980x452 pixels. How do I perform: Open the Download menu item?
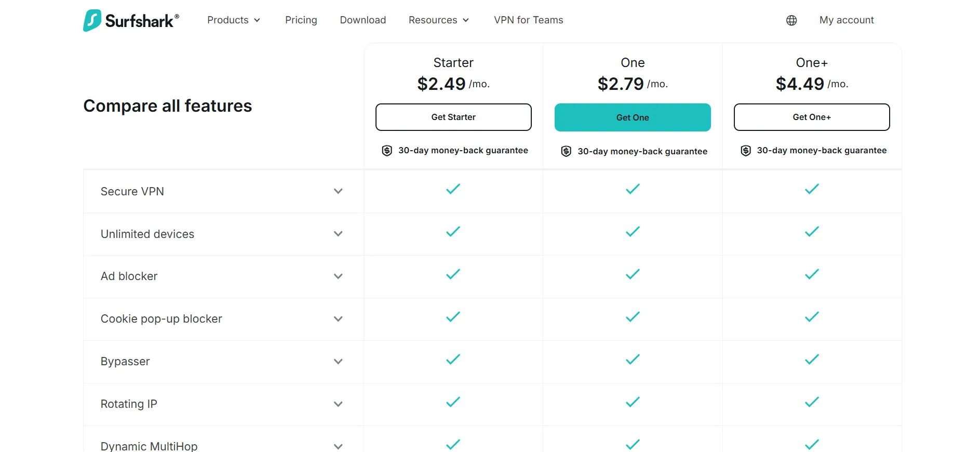[363, 20]
